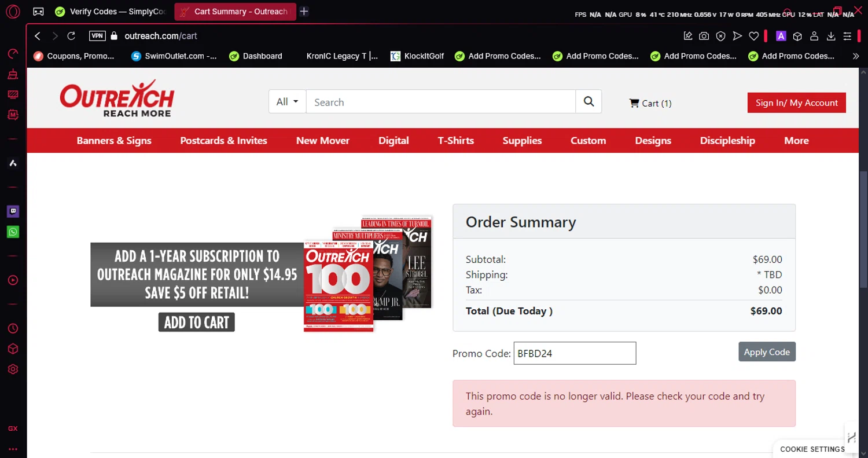Open the SwimOutlet.com bookmark
Image resolution: width=868 pixels, height=458 pixels.
[174, 56]
